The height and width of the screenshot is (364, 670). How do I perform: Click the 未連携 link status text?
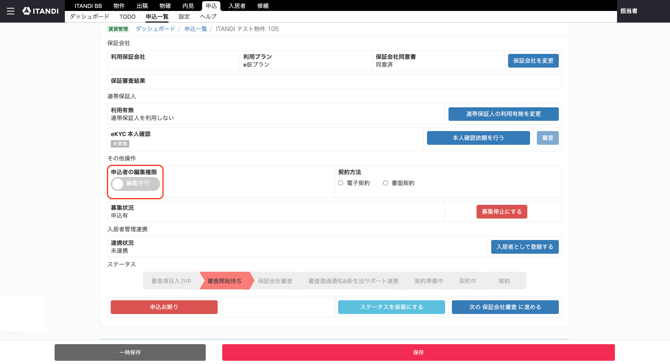tap(119, 251)
